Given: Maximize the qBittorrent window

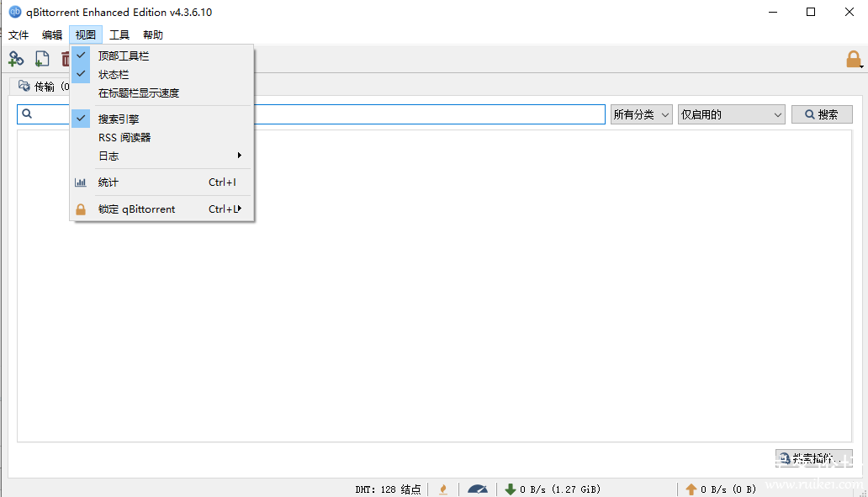Looking at the screenshot, I should [811, 12].
